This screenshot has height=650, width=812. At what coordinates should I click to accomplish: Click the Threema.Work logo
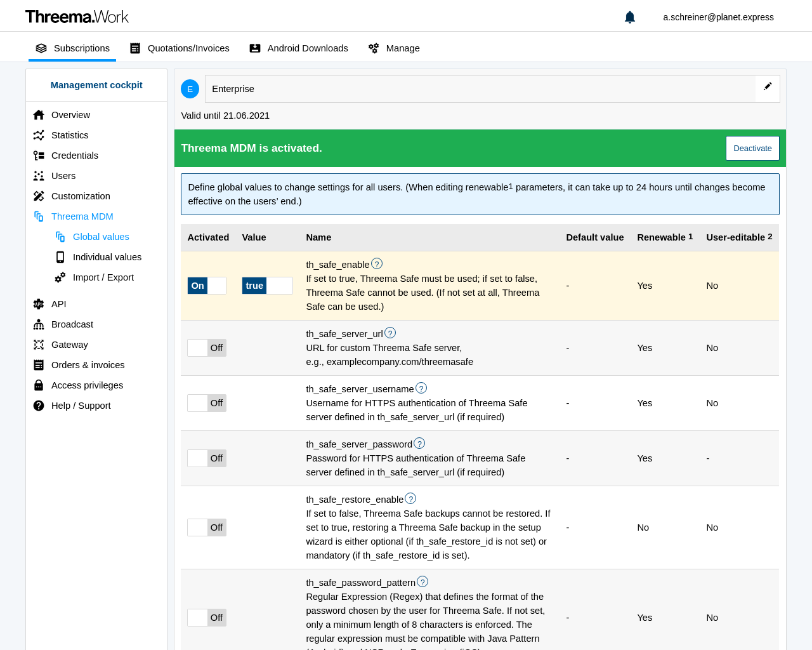pyautogui.click(x=77, y=17)
